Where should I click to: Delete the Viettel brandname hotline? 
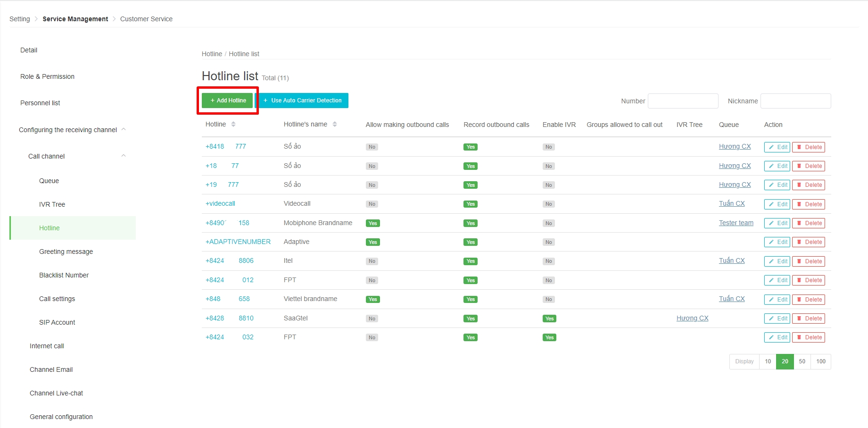tap(808, 300)
